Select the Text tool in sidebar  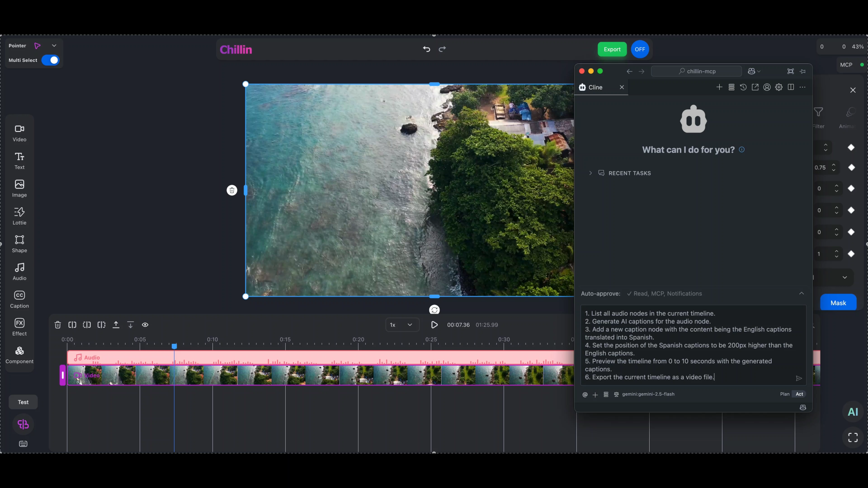[x=19, y=161]
